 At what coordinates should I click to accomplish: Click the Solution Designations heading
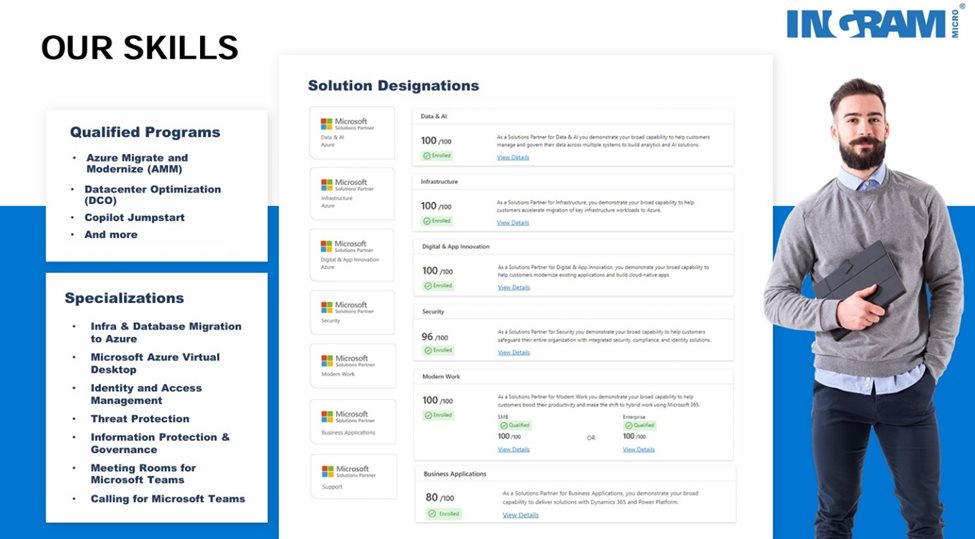click(394, 86)
